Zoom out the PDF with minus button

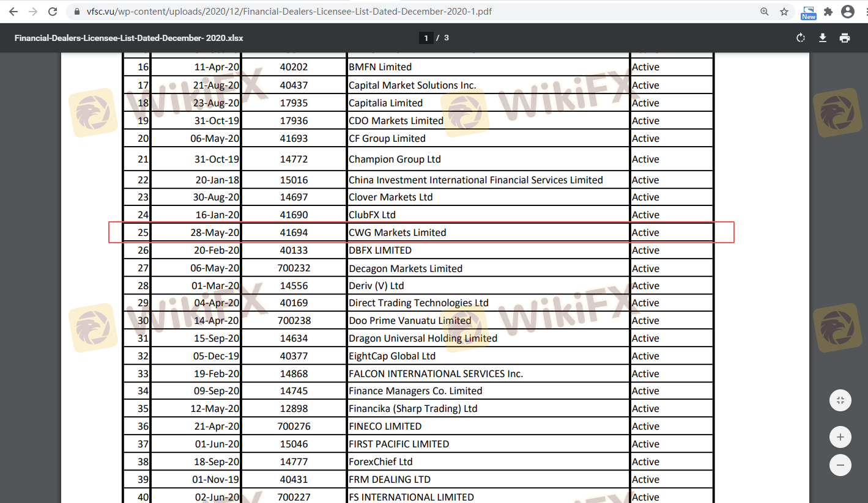(x=840, y=465)
